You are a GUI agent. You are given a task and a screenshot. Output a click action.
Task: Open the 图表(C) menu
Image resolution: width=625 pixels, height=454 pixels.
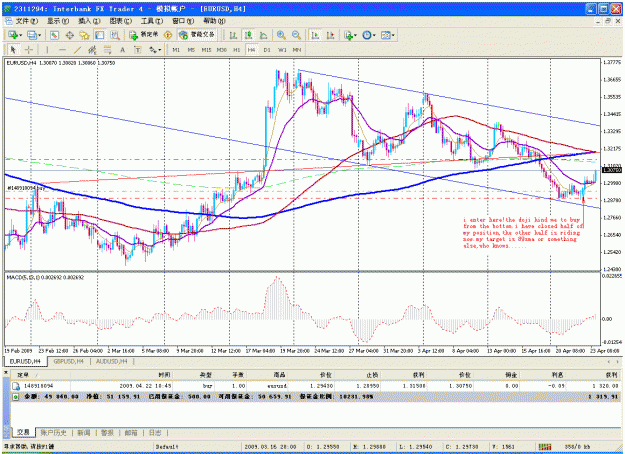tap(120, 21)
